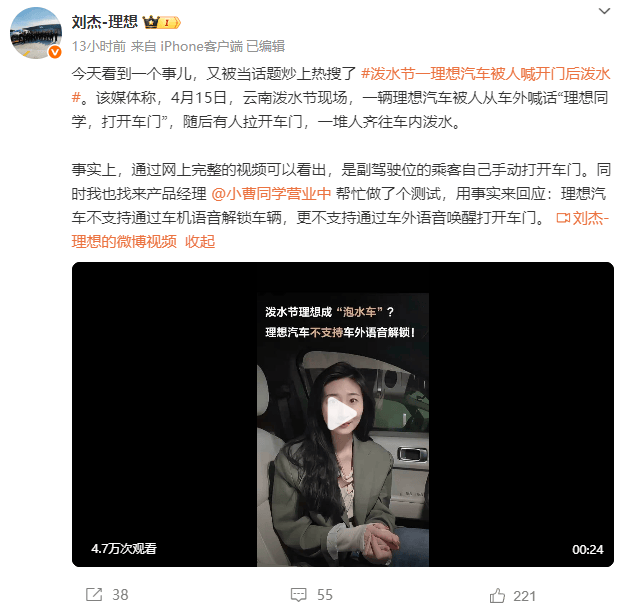The height and width of the screenshot is (614, 626).
Task: Click the orange verified V badge
Action: 55,52
